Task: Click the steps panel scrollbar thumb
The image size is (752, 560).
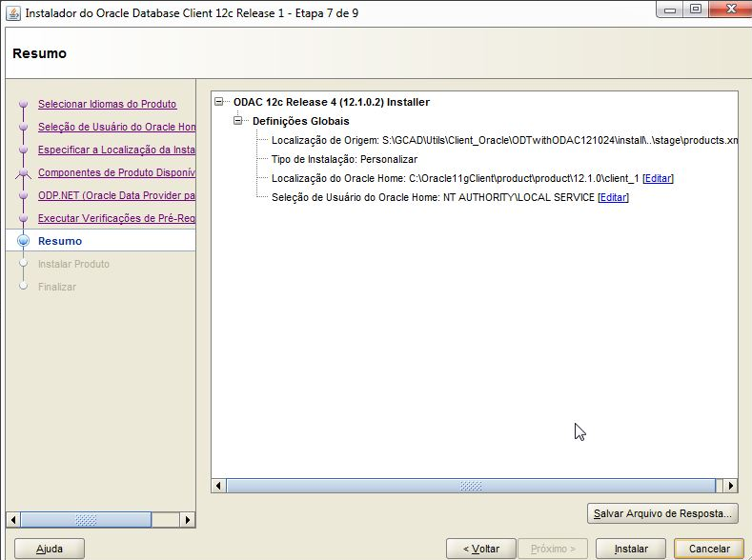Action: (86, 520)
